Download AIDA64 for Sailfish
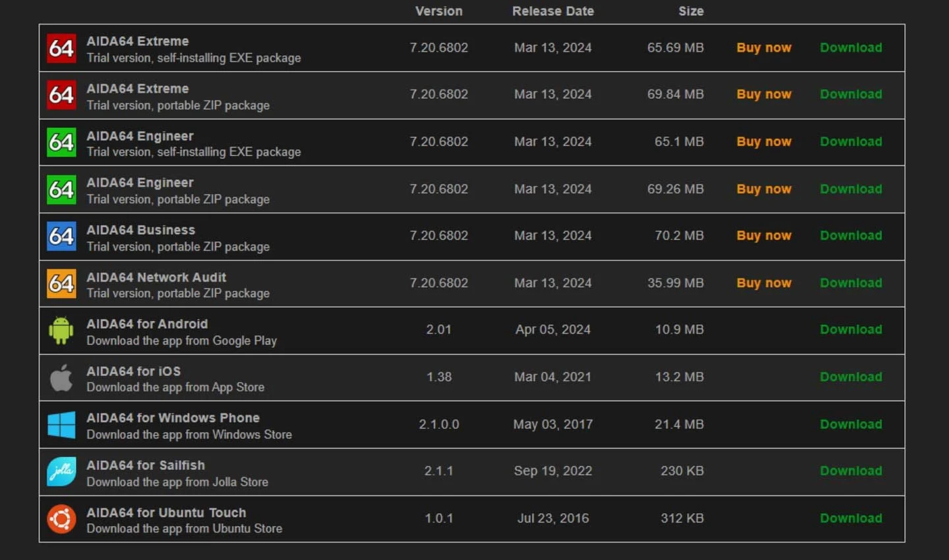The width and height of the screenshot is (949, 560). coord(851,471)
